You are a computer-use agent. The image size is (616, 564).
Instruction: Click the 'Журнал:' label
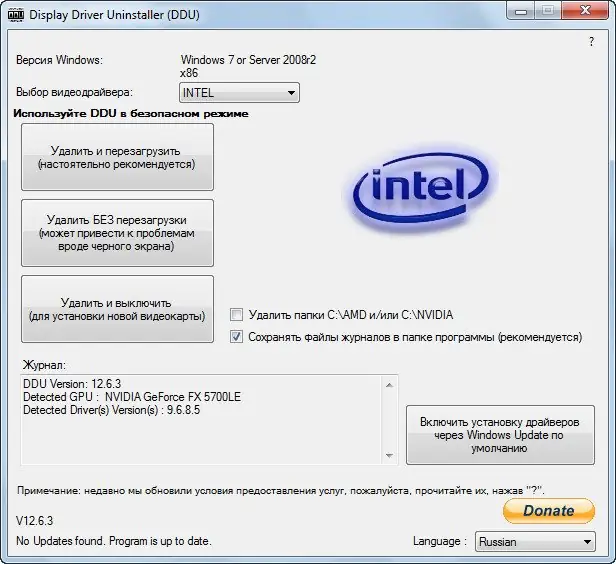44,365
